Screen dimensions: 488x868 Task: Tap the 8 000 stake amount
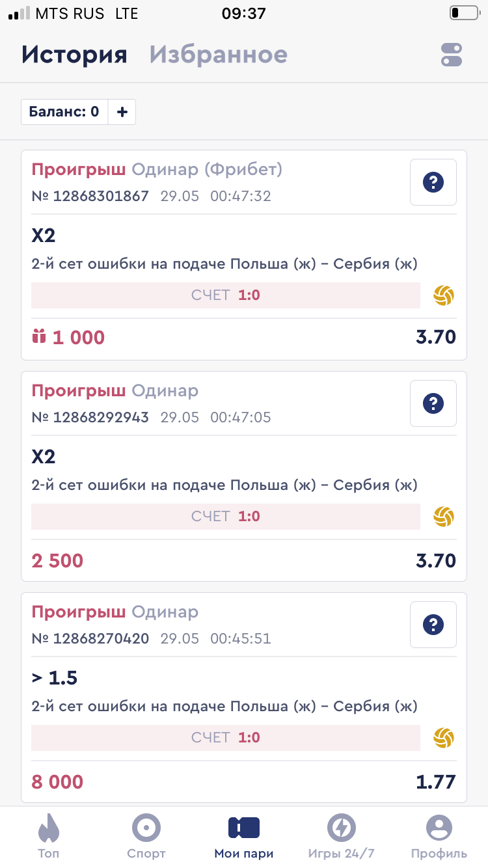point(57,781)
